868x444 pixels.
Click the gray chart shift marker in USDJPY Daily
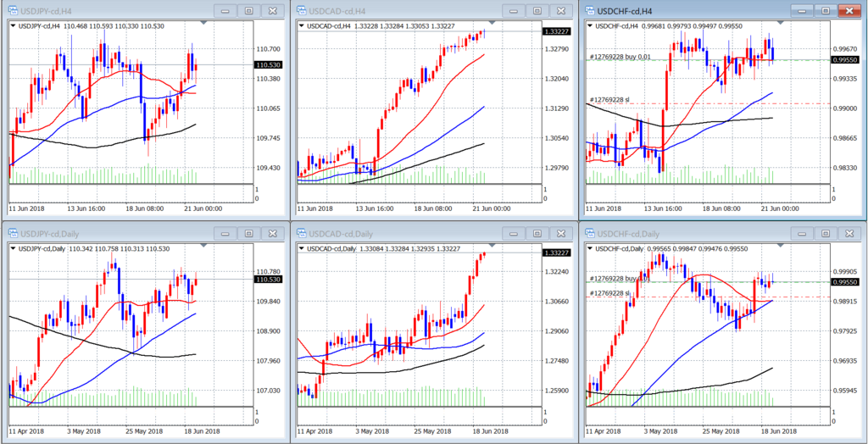coord(203,246)
